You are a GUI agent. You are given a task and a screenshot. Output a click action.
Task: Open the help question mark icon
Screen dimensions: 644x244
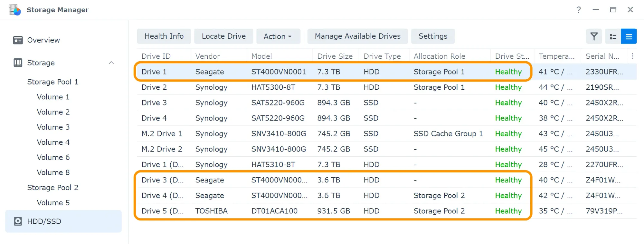click(x=579, y=10)
